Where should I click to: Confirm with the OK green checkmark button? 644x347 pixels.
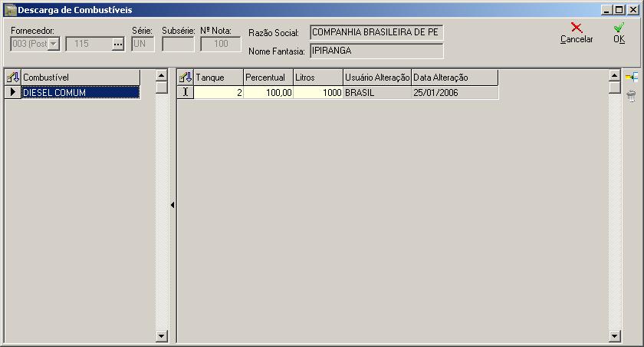pos(619,33)
